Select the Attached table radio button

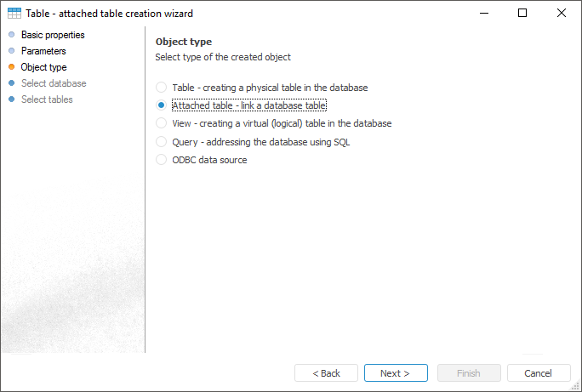162,105
